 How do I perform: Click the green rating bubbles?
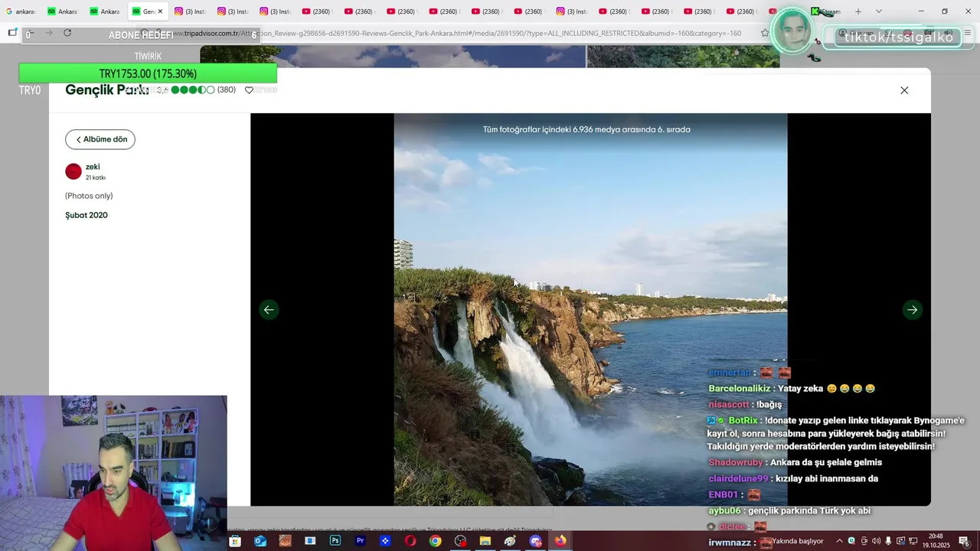coord(193,90)
